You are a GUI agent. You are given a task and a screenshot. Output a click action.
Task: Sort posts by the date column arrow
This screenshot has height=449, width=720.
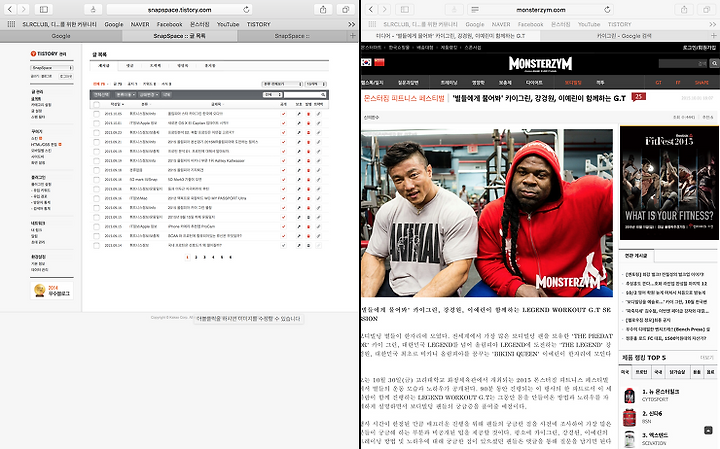tap(123, 105)
